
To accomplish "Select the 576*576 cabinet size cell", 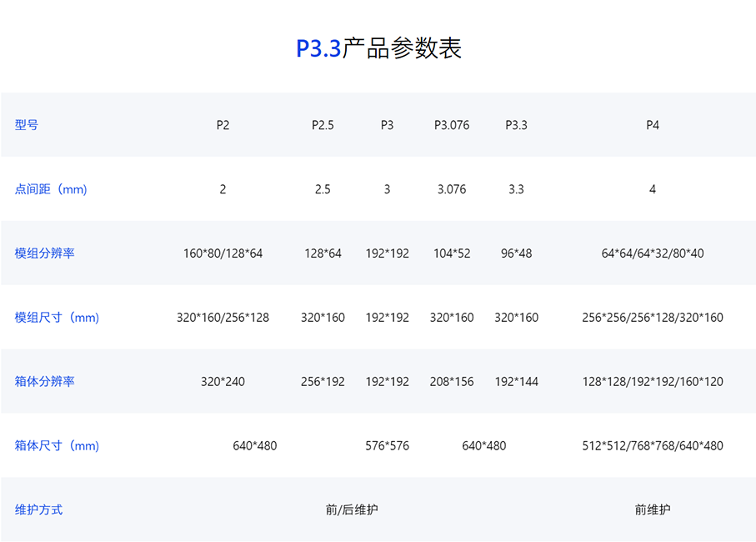I will click(x=387, y=445).
